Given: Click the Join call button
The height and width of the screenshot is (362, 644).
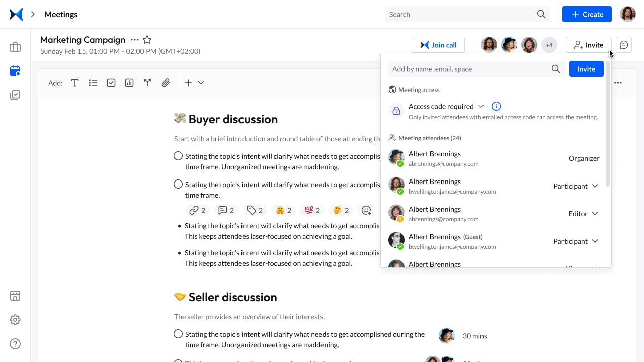Looking at the screenshot, I should click(438, 45).
